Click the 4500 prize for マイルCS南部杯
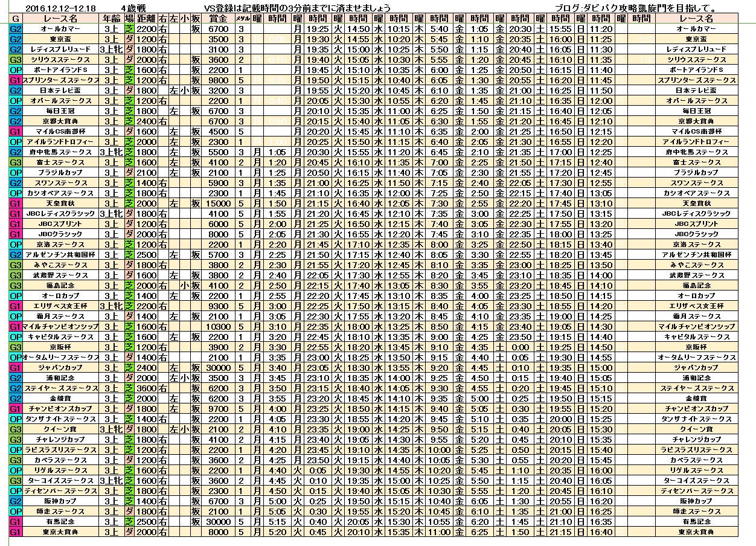This screenshot has height=546, width=756. tap(217, 132)
